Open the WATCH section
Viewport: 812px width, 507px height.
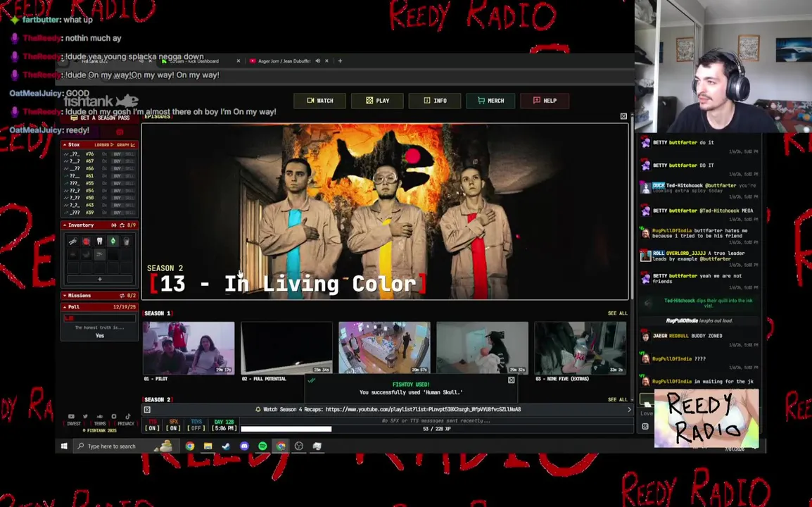point(319,101)
